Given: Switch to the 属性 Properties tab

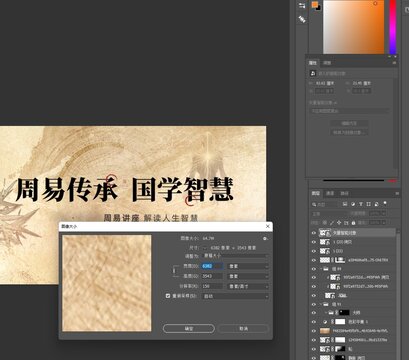Looking at the screenshot, I should 313,63.
